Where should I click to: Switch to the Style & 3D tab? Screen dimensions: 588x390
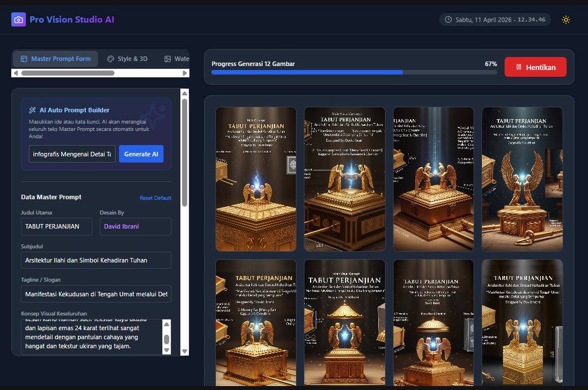tap(127, 59)
